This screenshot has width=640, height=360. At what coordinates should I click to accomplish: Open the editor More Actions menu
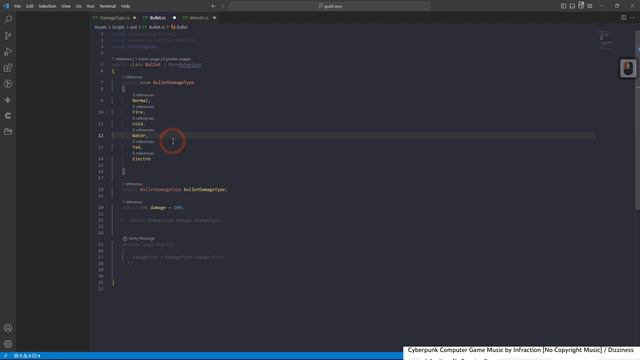pos(632,18)
